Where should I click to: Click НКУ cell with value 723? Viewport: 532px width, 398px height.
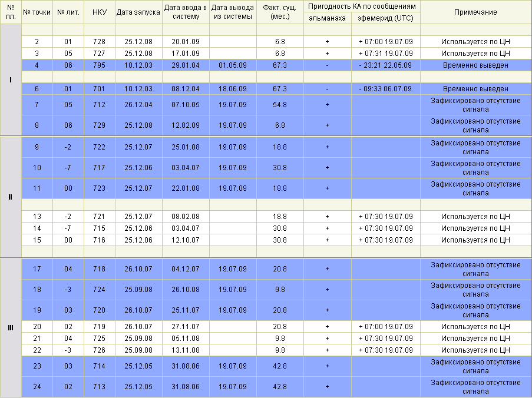[98, 188]
